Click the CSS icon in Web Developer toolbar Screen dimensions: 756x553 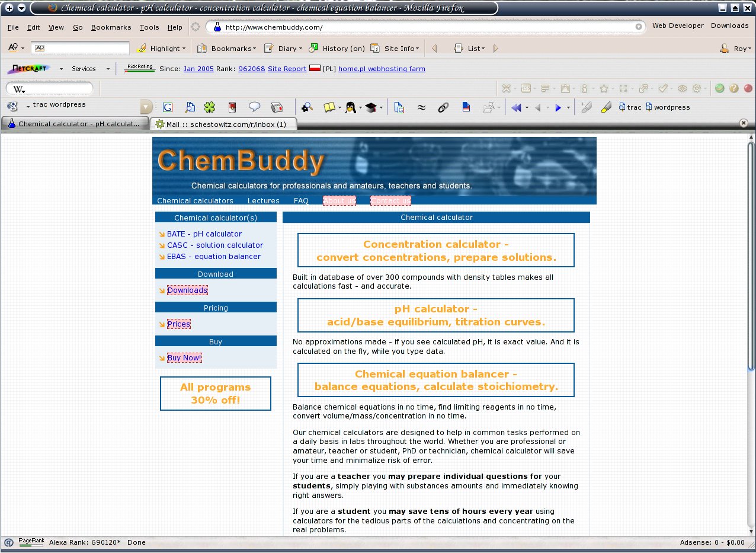[x=526, y=88]
